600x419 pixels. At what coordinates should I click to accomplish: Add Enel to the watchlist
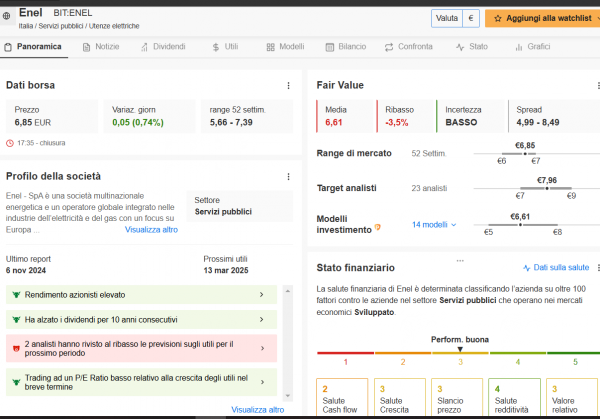point(543,18)
